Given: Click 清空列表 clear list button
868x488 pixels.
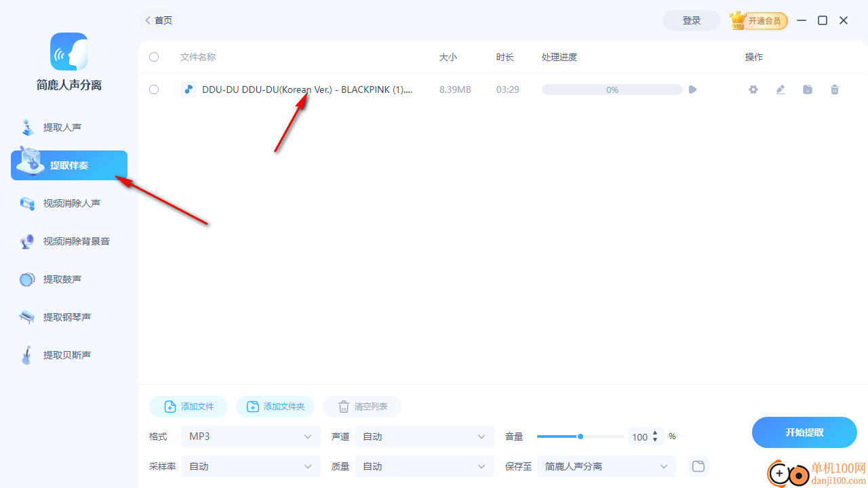Looking at the screenshot, I should point(362,407).
